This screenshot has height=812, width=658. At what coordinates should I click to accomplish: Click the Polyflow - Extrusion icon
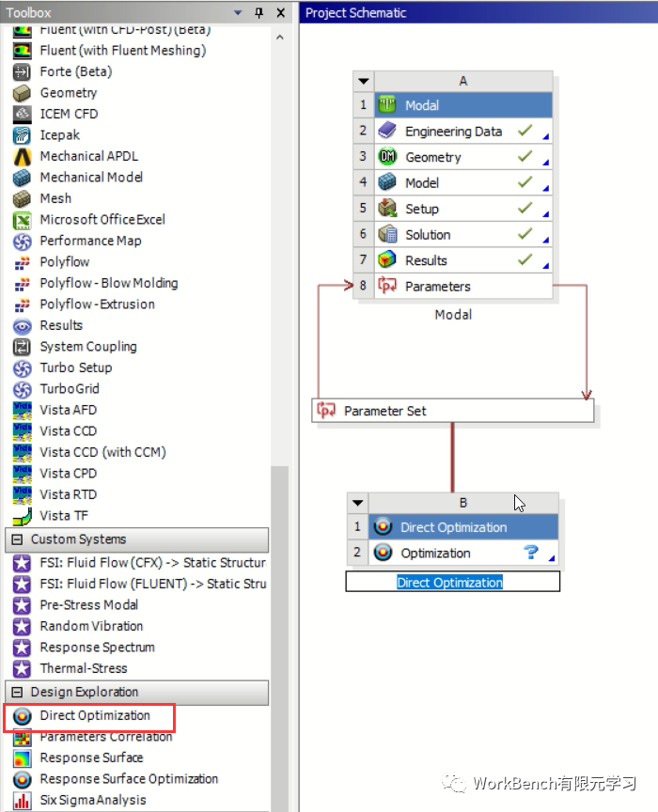(x=22, y=305)
